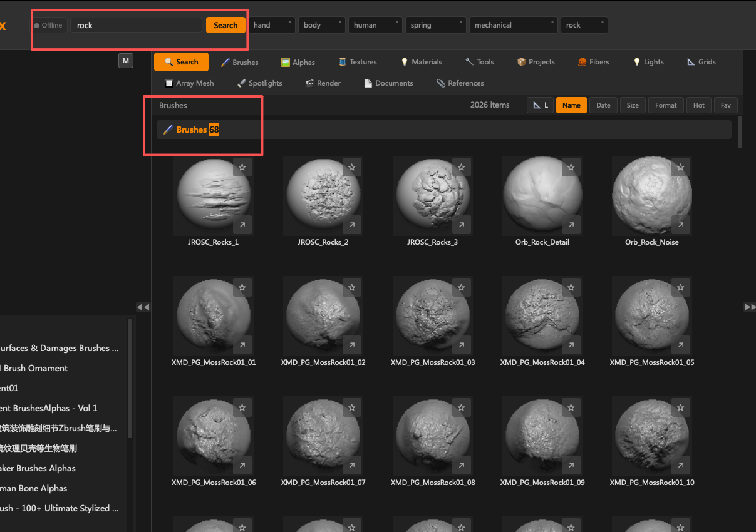This screenshot has width=756, height=532.
Task: Star the XMD_PG_MossRock01_05 brush
Action: tap(681, 287)
